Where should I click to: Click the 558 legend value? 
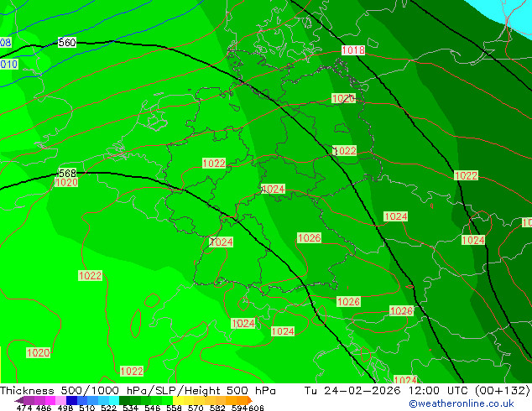tap(174, 408)
